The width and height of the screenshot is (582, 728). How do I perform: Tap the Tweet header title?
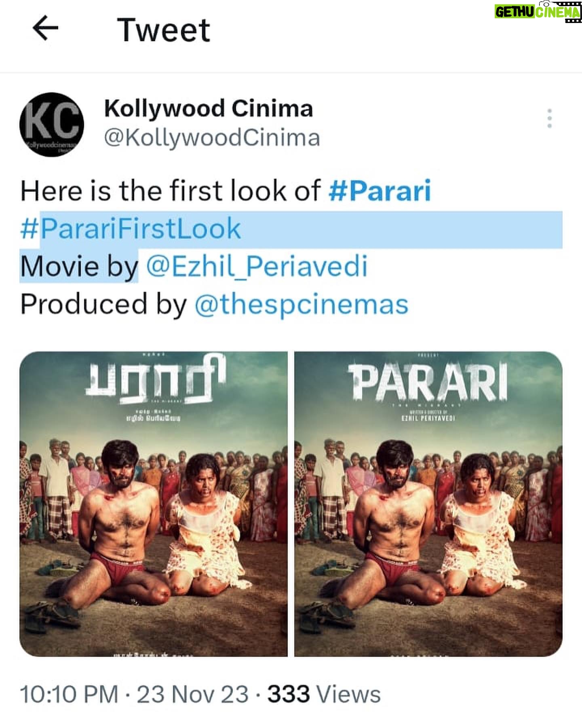point(164,30)
